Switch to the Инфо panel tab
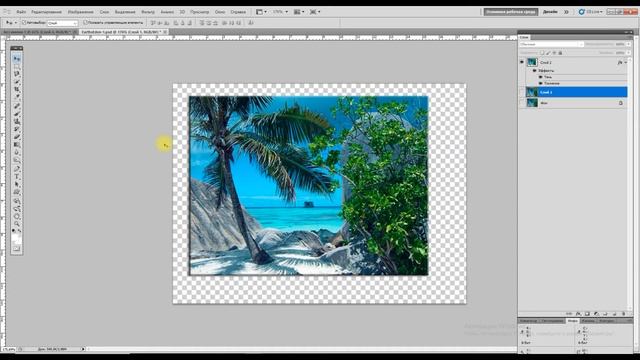640x360 pixels. click(573, 321)
